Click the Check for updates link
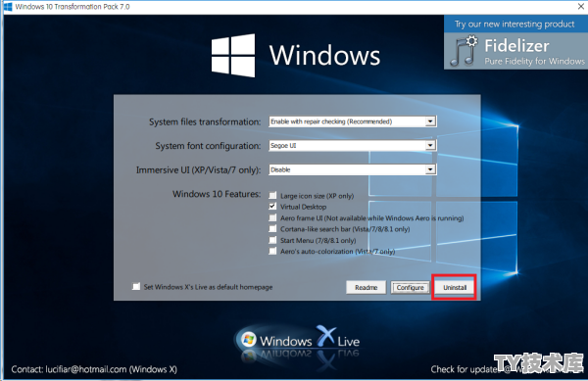 (x=507, y=369)
